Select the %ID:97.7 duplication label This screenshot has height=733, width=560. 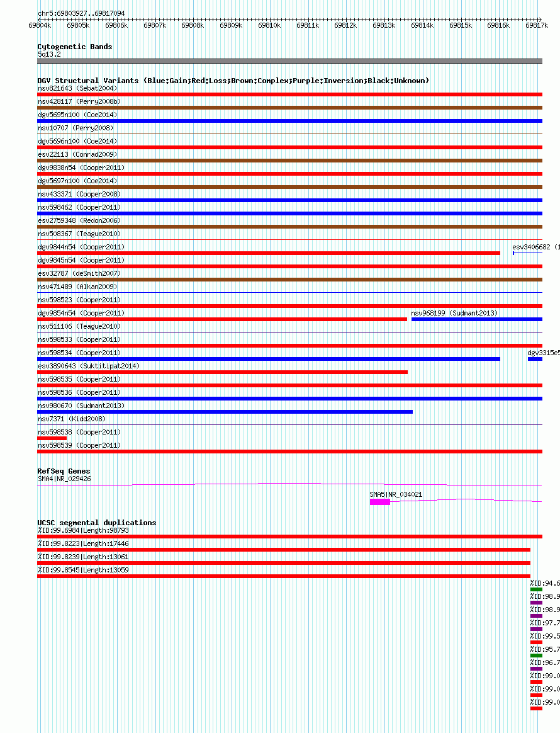coord(545,623)
